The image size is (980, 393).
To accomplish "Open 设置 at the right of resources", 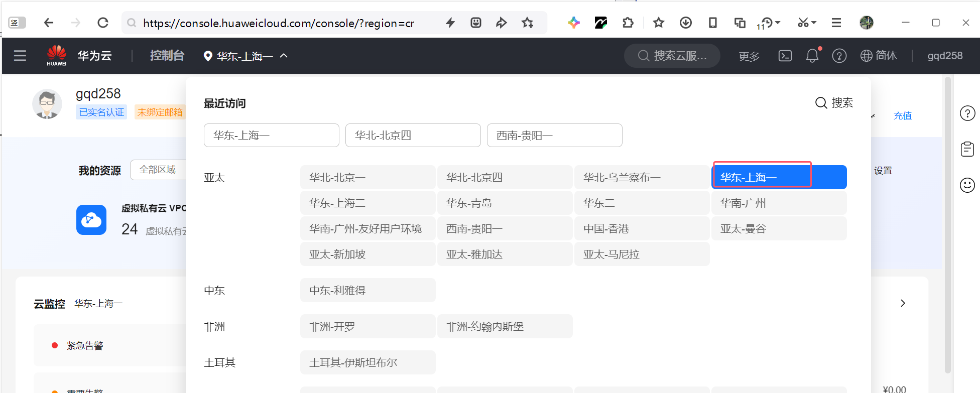I will (883, 171).
